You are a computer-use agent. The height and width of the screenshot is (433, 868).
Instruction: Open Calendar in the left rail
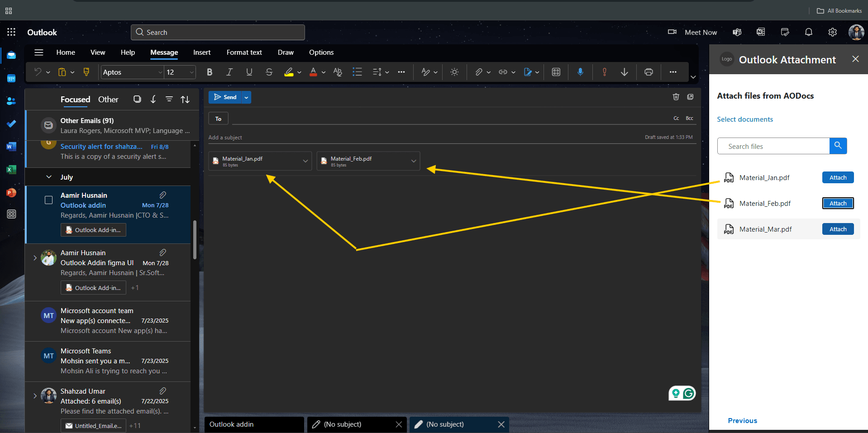tap(11, 78)
